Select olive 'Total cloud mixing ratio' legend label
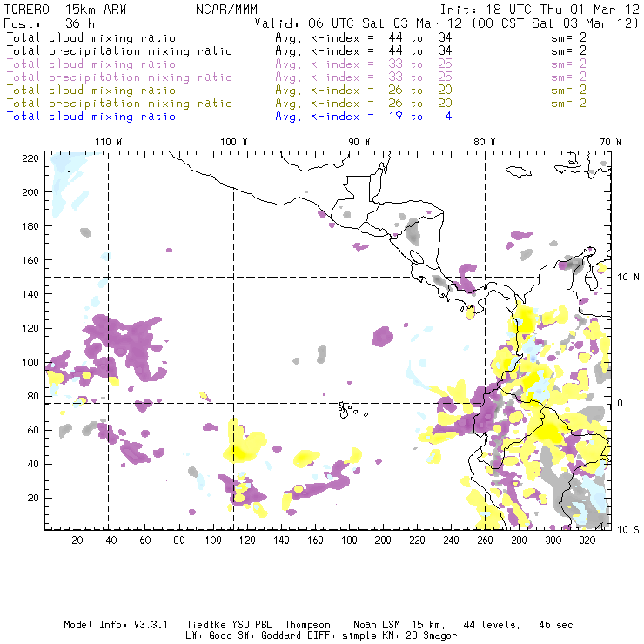Screen dimensions: 644x644 pyautogui.click(x=91, y=91)
